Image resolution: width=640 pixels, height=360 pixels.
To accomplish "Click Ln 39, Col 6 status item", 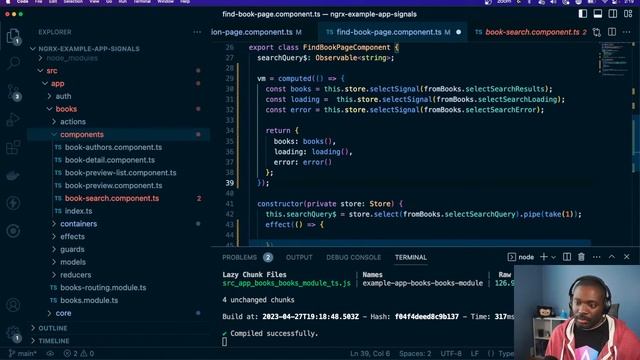I will click(x=370, y=353).
